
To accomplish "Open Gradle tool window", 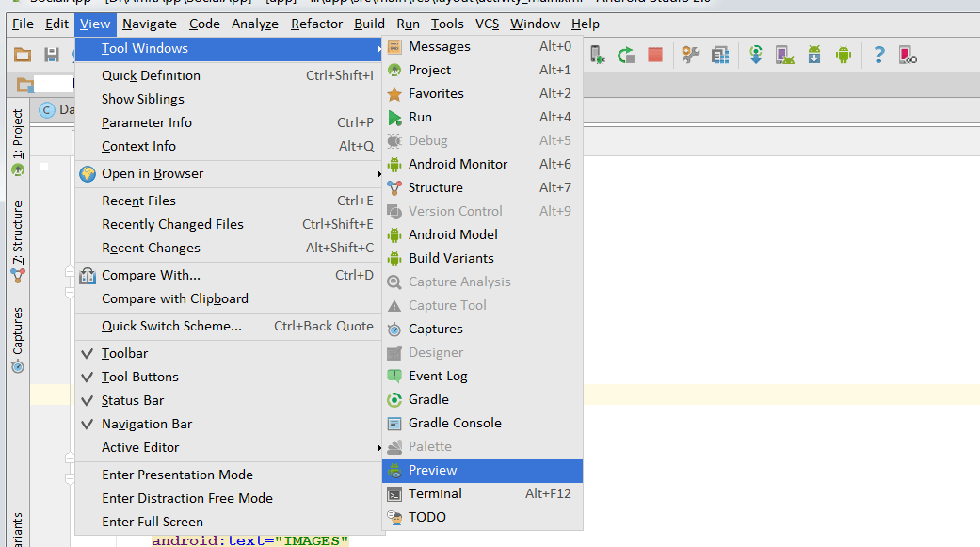I will coord(482,399).
